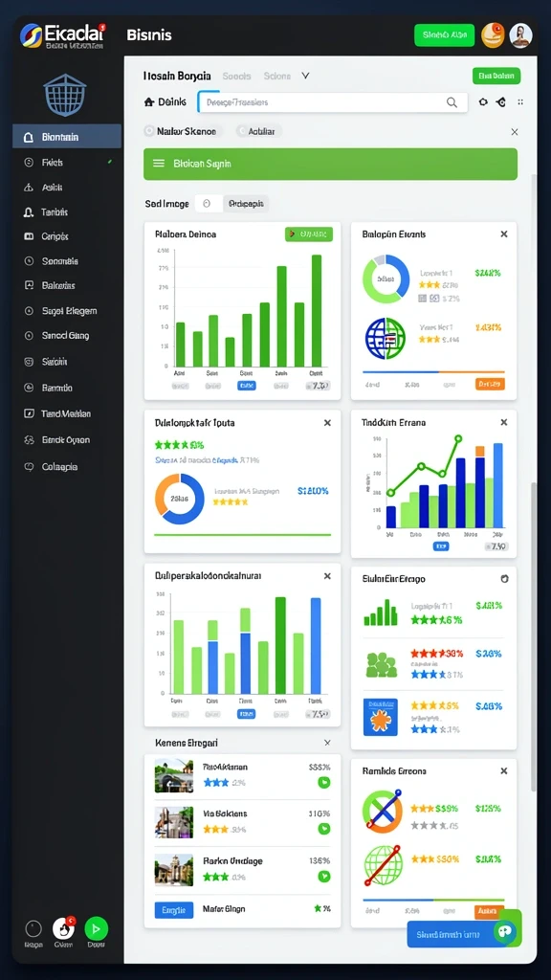Open the globe icon in Balapün Erants card
The image size is (551, 980).
pos(386,338)
